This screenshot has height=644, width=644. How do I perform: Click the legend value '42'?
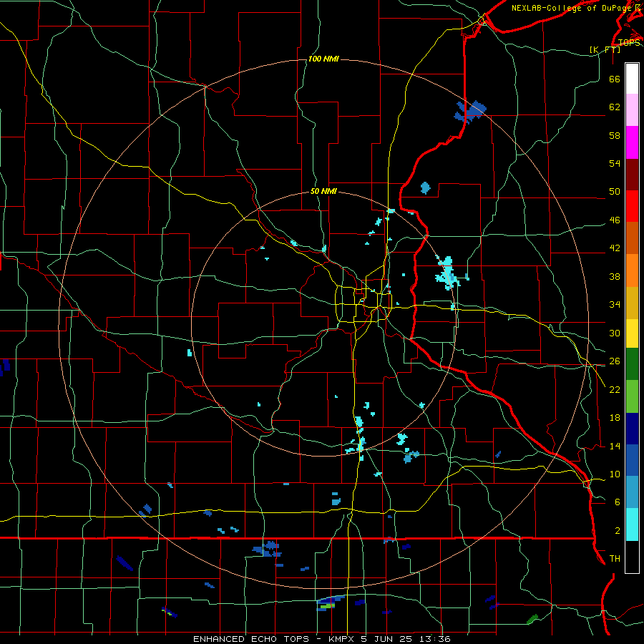click(x=615, y=248)
